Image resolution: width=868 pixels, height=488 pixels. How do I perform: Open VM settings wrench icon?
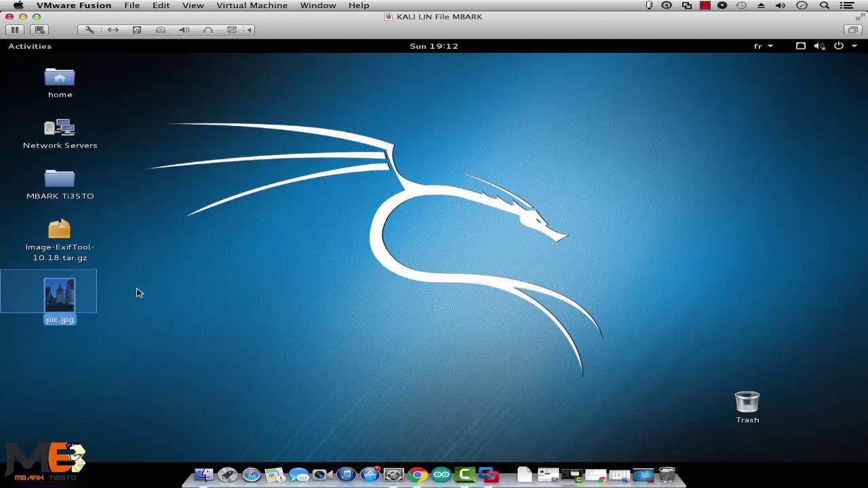(90, 30)
